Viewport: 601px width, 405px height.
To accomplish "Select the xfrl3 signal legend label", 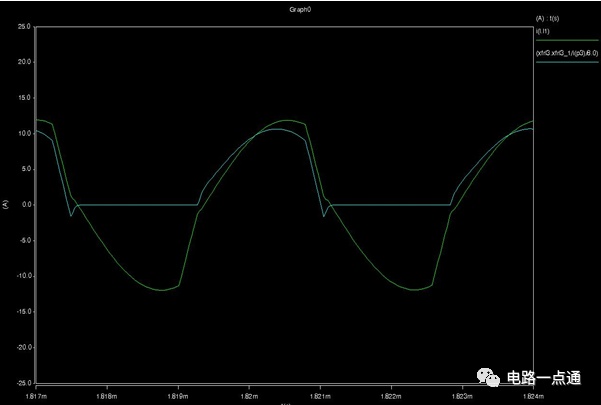I will [x=567, y=54].
